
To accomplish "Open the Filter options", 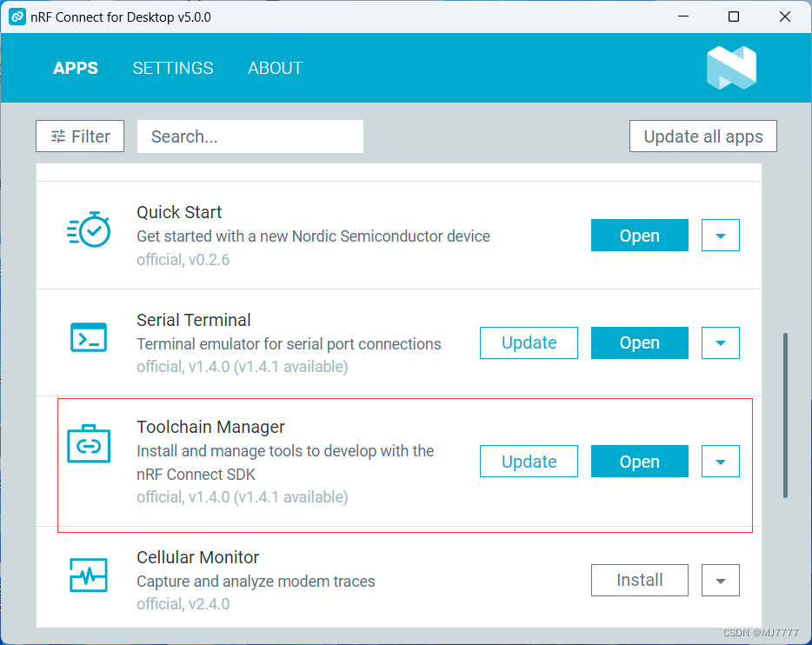I will coord(80,136).
